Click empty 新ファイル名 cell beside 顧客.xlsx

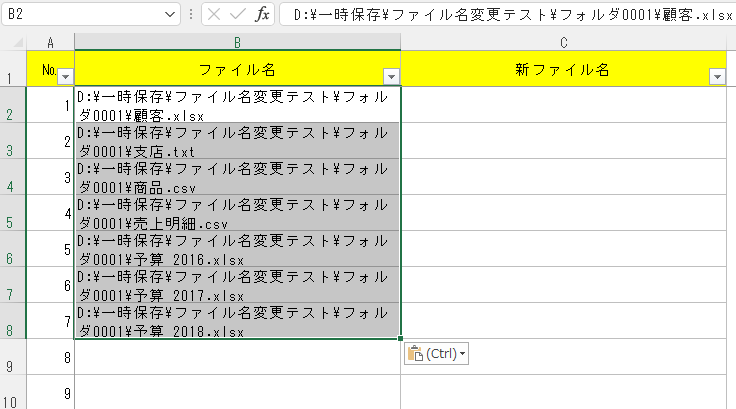click(x=563, y=105)
